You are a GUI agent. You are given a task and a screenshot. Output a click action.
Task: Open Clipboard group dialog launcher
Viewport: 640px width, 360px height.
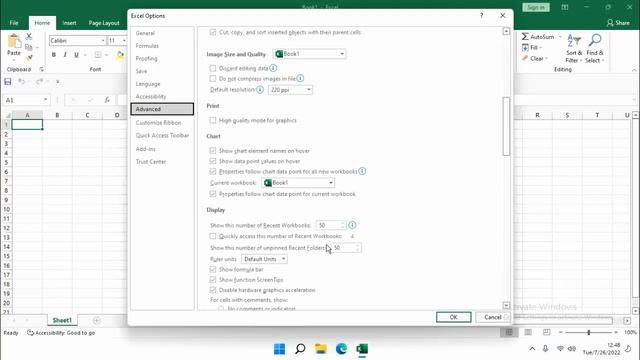tap(41, 69)
